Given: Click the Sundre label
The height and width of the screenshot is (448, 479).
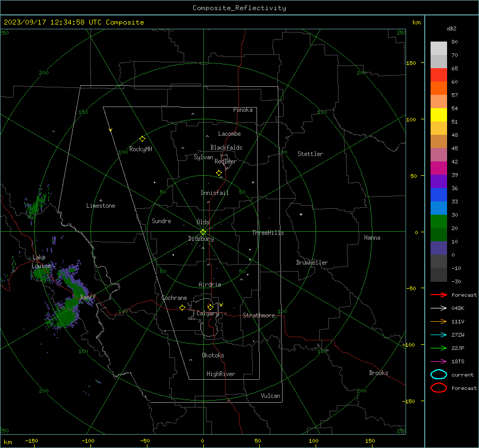Looking at the screenshot, I should pos(161,221).
